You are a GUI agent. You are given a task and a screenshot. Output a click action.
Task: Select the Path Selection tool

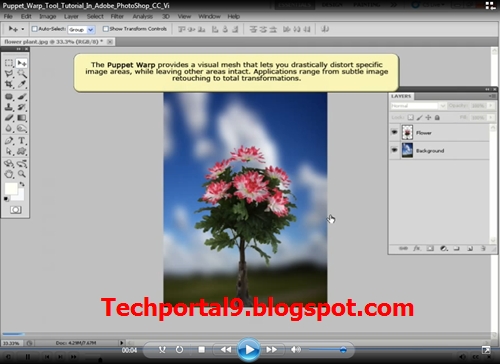point(9,151)
